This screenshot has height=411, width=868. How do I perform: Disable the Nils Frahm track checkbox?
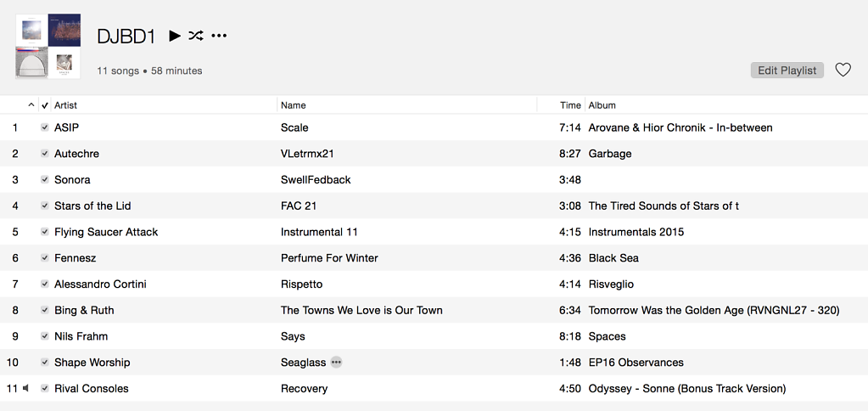pos(45,336)
